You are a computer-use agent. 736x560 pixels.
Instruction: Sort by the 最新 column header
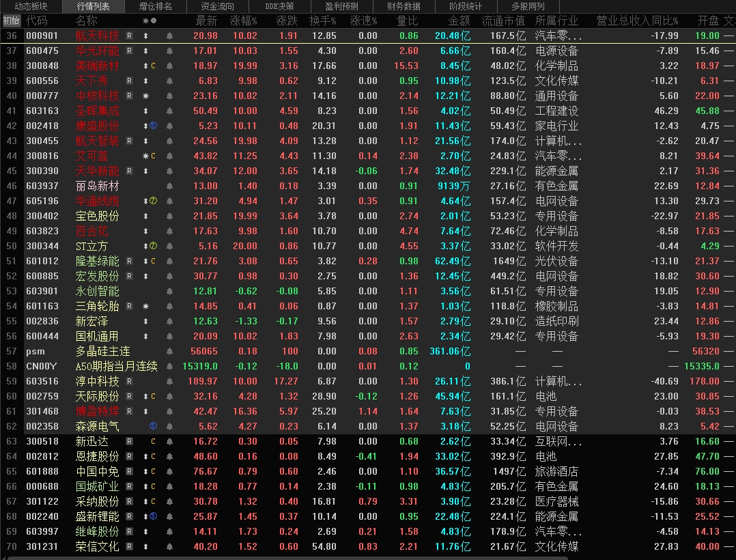click(x=206, y=20)
